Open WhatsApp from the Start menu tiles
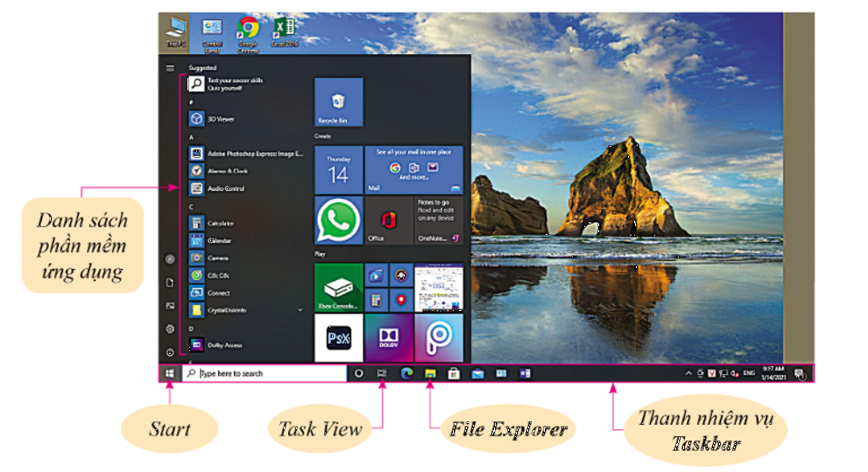 [338, 220]
